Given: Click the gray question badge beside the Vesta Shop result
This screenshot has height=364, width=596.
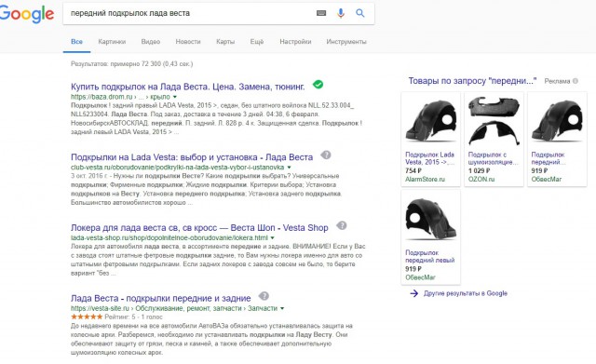Looking at the screenshot, I should (342, 225).
